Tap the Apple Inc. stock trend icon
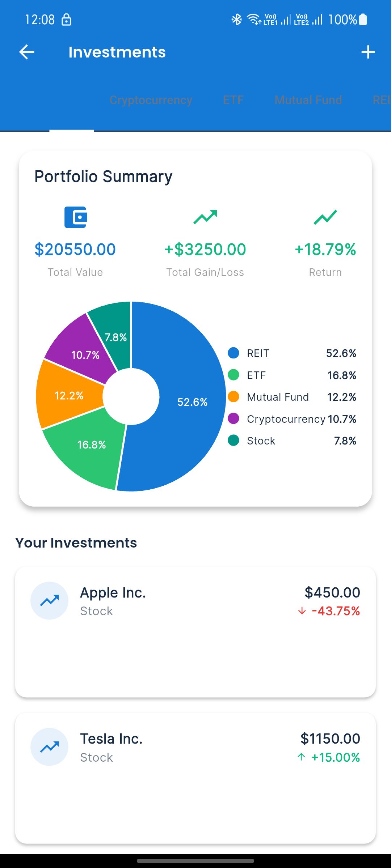Screen dimensions: 391x868 coord(50,601)
